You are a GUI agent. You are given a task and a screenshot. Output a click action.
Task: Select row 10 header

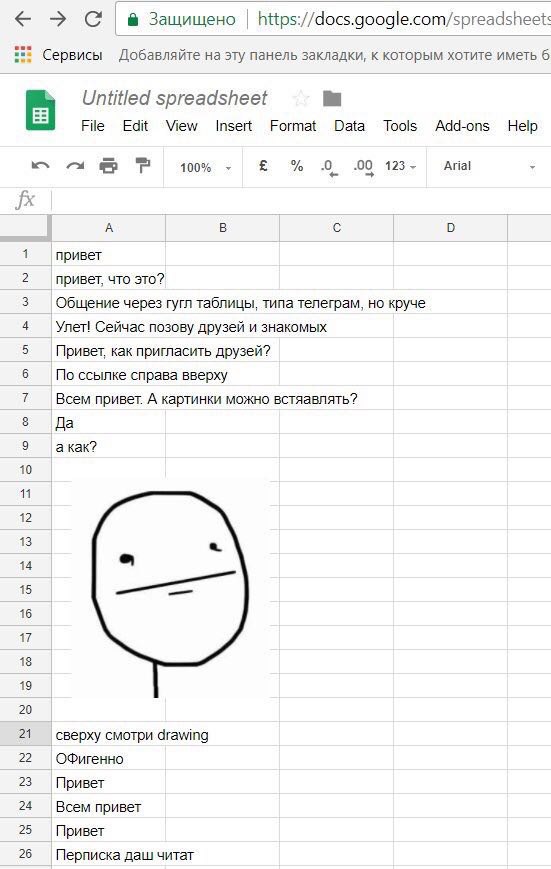[x=25, y=470]
